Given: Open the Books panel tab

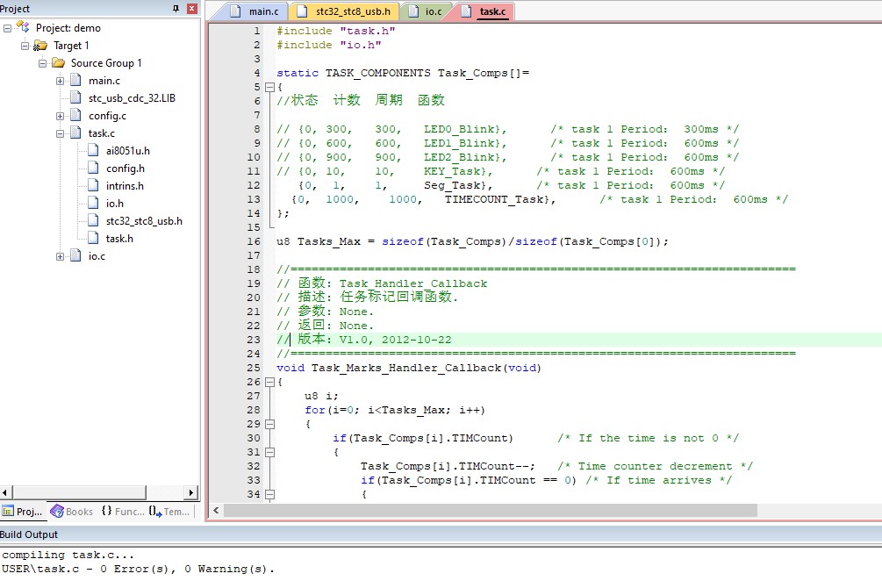Looking at the screenshot, I should tap(71, 511).
